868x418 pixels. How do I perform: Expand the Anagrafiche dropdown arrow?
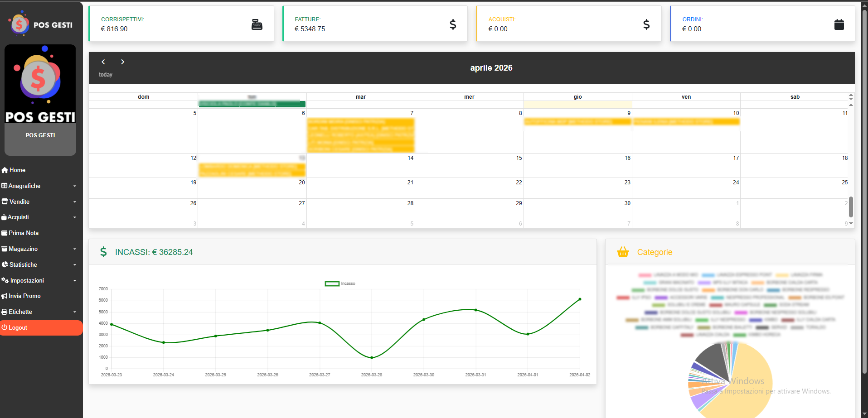click(x=75, y=186)
